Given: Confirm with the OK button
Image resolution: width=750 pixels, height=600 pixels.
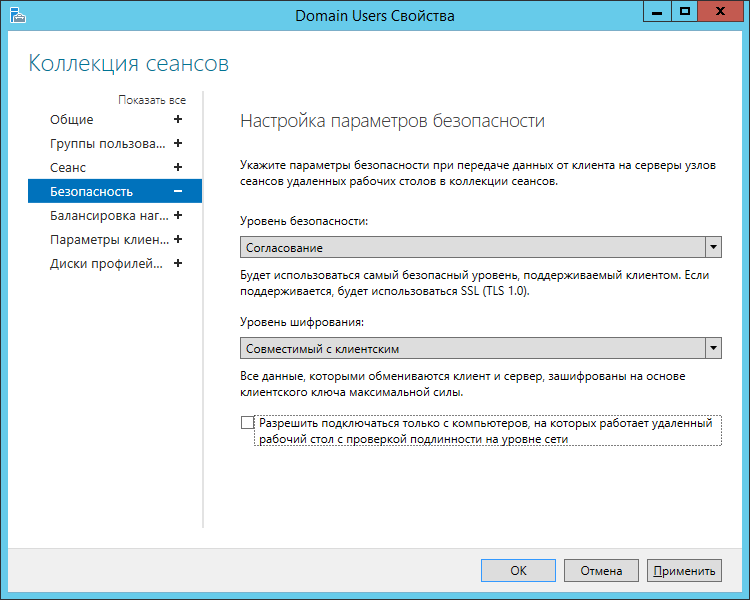Looking at the screenshot, I should coord(518,570).
